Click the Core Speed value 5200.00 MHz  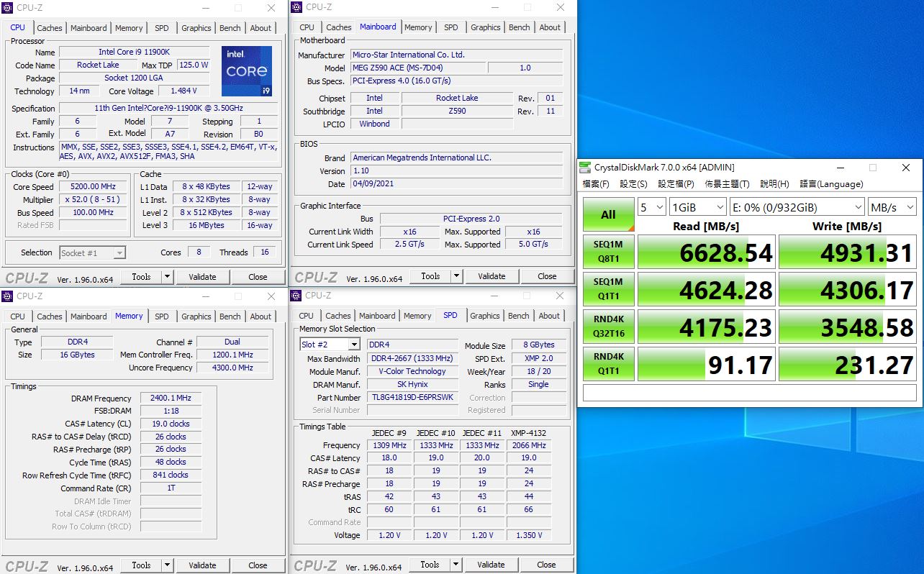coord(93,187)
